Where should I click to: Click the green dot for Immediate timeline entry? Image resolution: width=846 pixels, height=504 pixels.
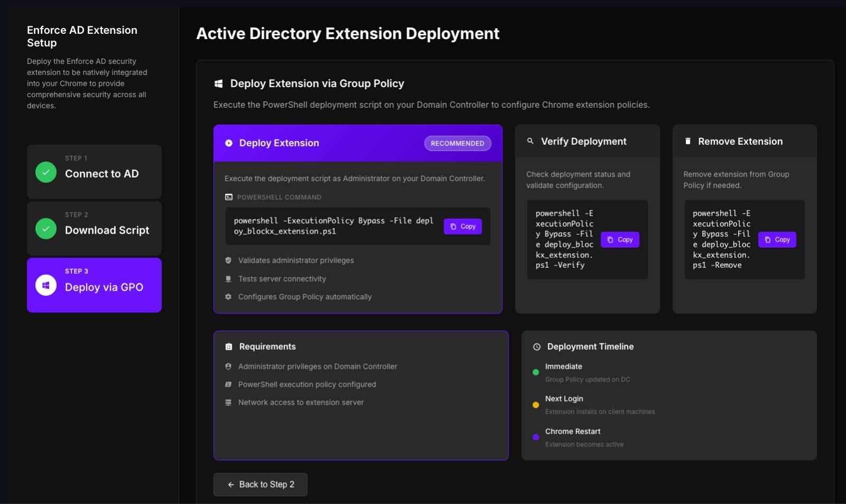(x=536, y=372)
